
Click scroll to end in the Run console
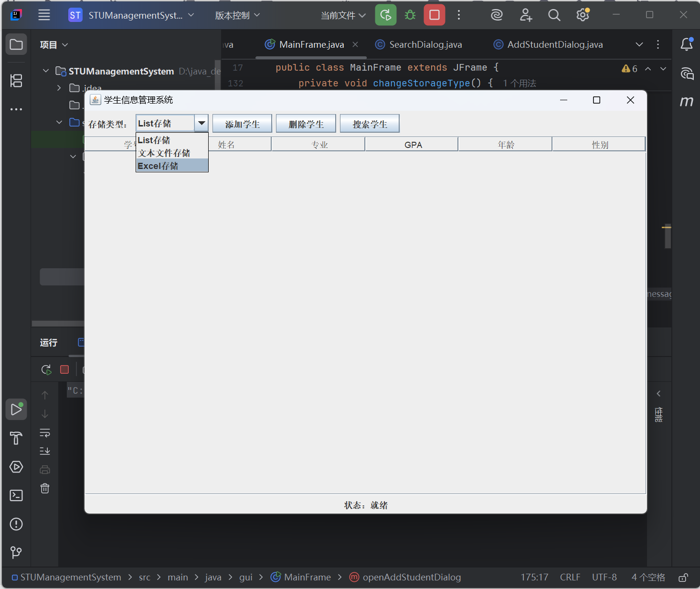[x=45, y=451]
